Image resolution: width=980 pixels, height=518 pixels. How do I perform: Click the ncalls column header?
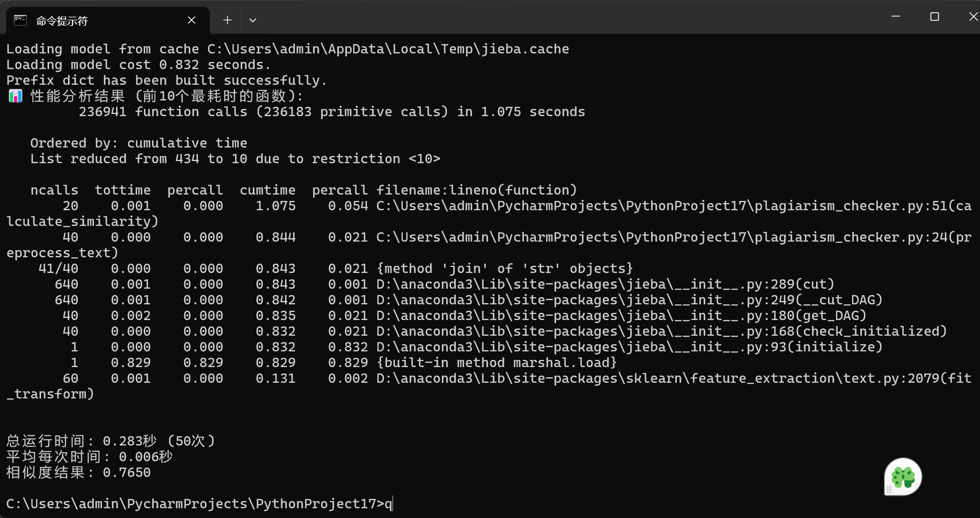(54, 190)
